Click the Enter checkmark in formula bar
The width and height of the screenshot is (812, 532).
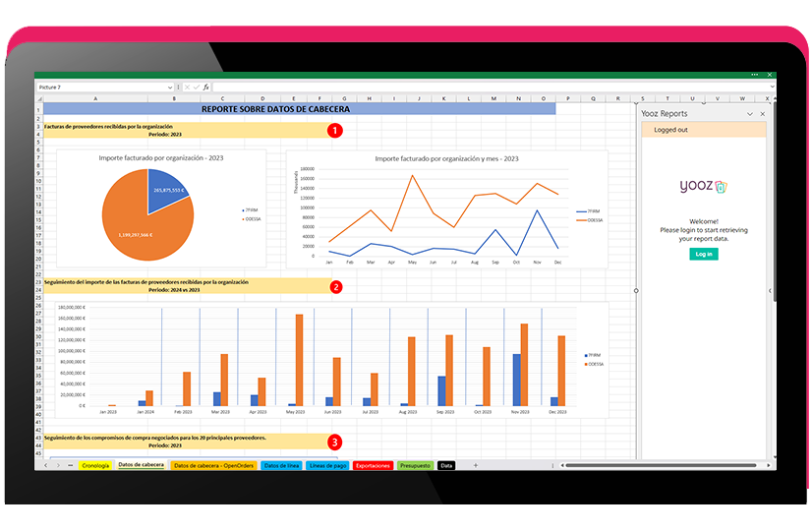click(197, 87)
